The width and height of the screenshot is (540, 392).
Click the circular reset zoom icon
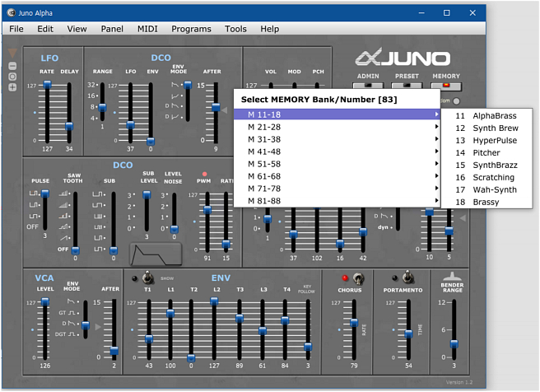coord(12,77)
